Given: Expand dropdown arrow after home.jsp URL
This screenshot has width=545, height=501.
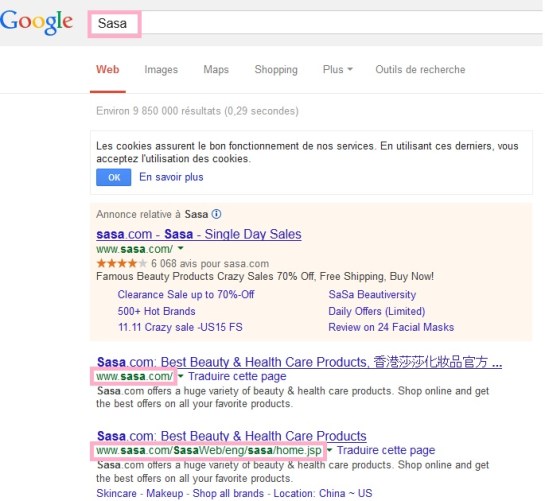Looking at the screenshot, I should pos(330,450).
